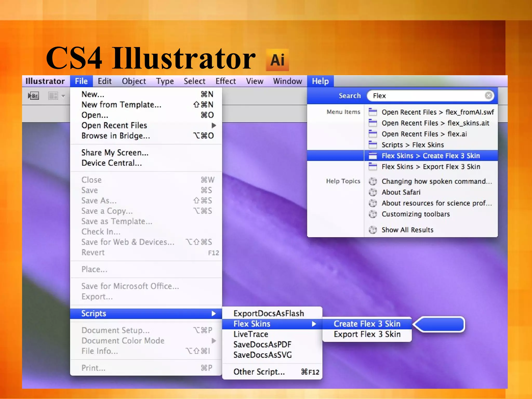The image size is (532, 399).
Task: Click the greyed Print... item
Action: point(146,368)
